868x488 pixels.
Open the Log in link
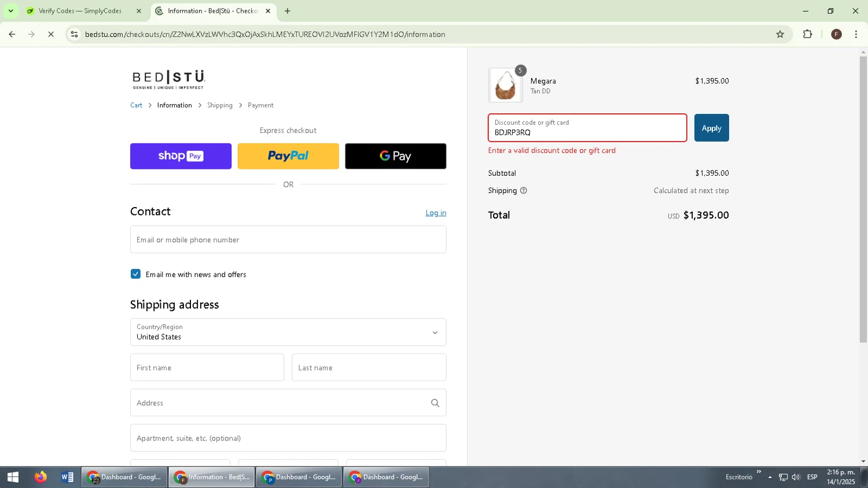tap(436, 213)
